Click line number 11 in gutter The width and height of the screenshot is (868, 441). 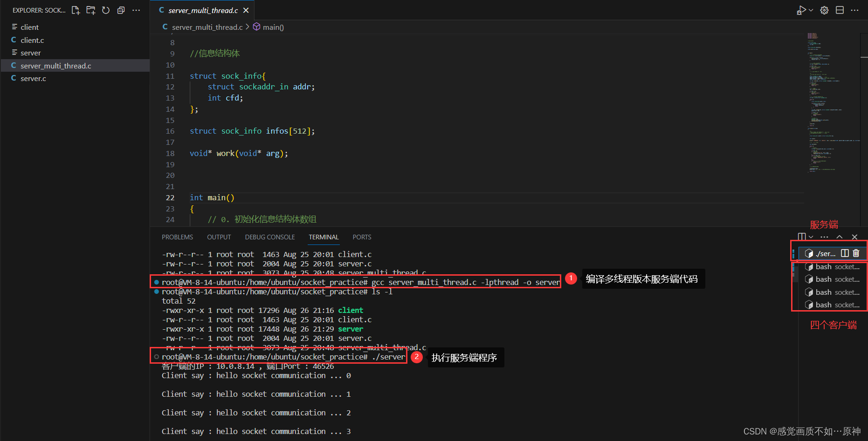click(170, 76)
